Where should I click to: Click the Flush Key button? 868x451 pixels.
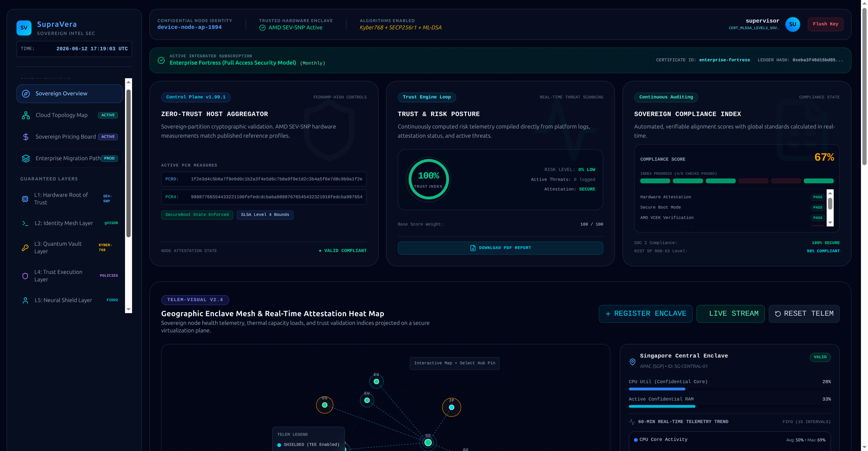pos(825,24)
